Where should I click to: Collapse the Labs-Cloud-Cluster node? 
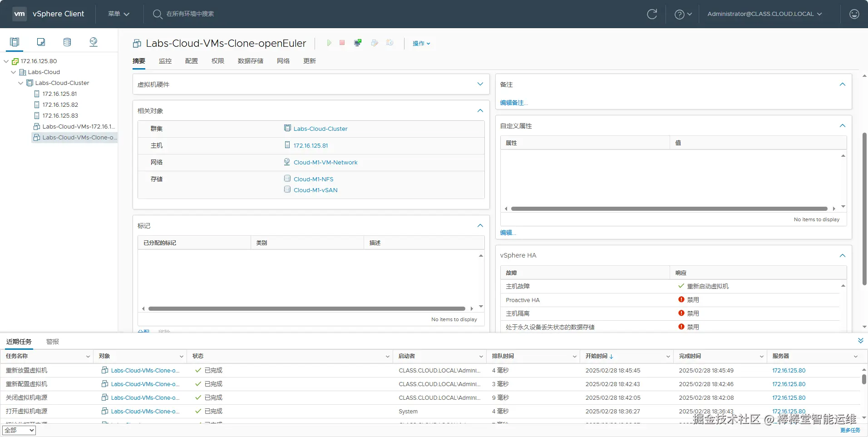coord(21,83)
